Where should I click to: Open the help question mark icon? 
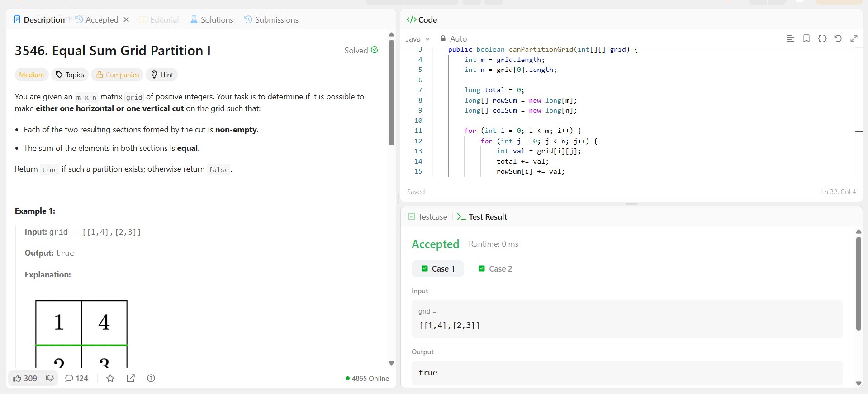click(x=151, y=379)
